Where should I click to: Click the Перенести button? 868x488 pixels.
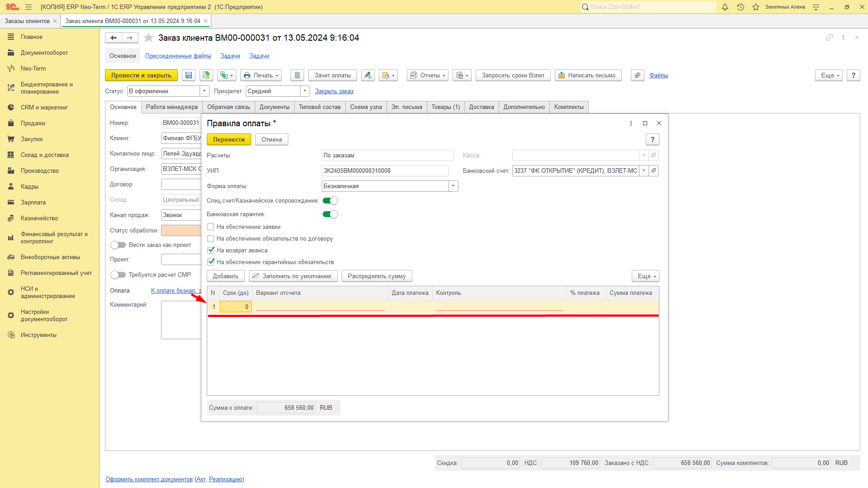coord(229,140)
